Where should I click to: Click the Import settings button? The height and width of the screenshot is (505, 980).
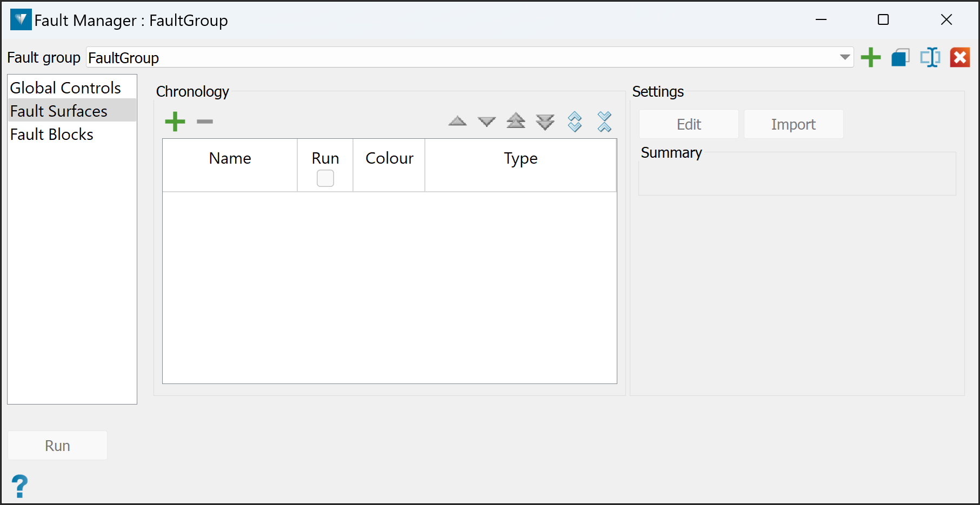click(793, 124)
